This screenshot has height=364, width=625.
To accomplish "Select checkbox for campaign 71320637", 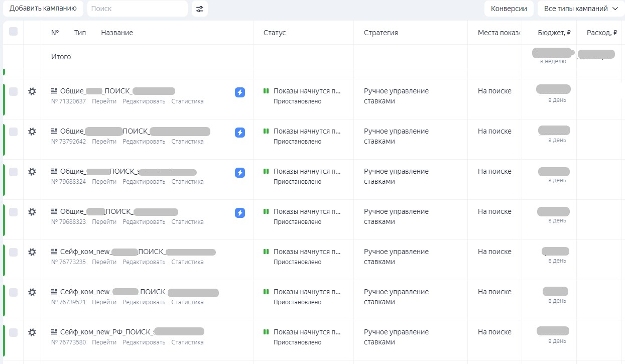I will [14, 91].
